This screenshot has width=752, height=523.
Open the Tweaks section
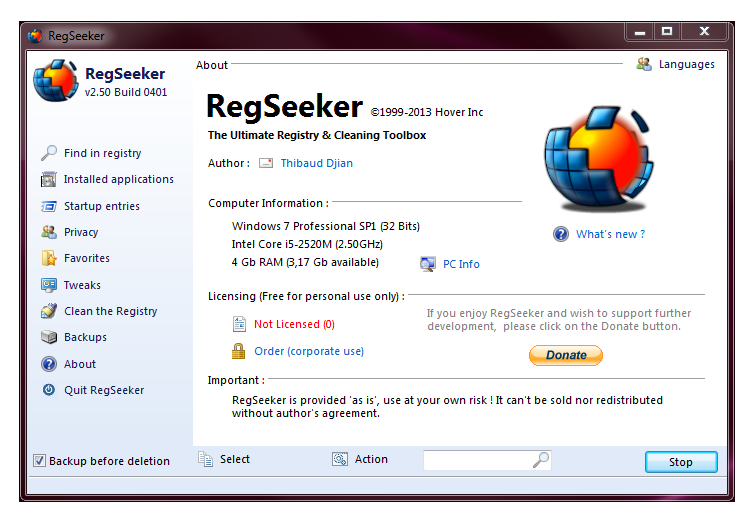[x=82, y=285]
